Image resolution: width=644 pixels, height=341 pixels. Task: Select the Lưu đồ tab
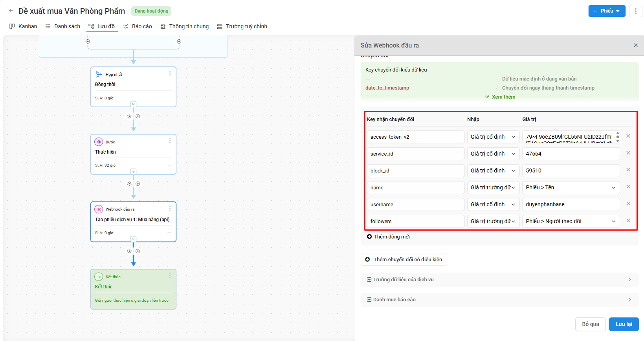102,26
